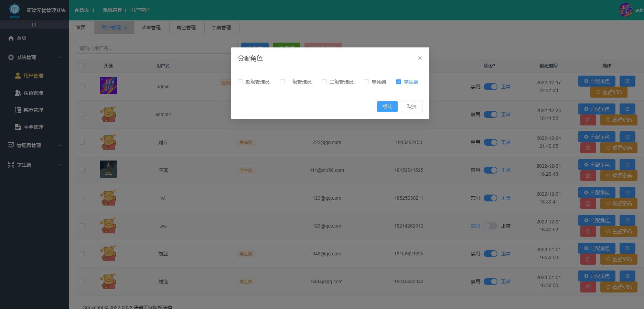
Task: Expand the 管理员管理 sidebar menu
Action: pos(34,145)
